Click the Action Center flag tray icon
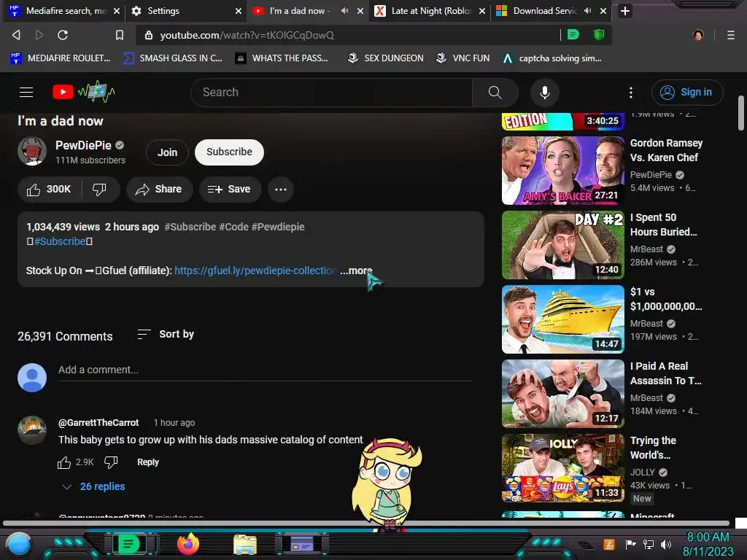The image size is (747, 560). coord(630,544)
